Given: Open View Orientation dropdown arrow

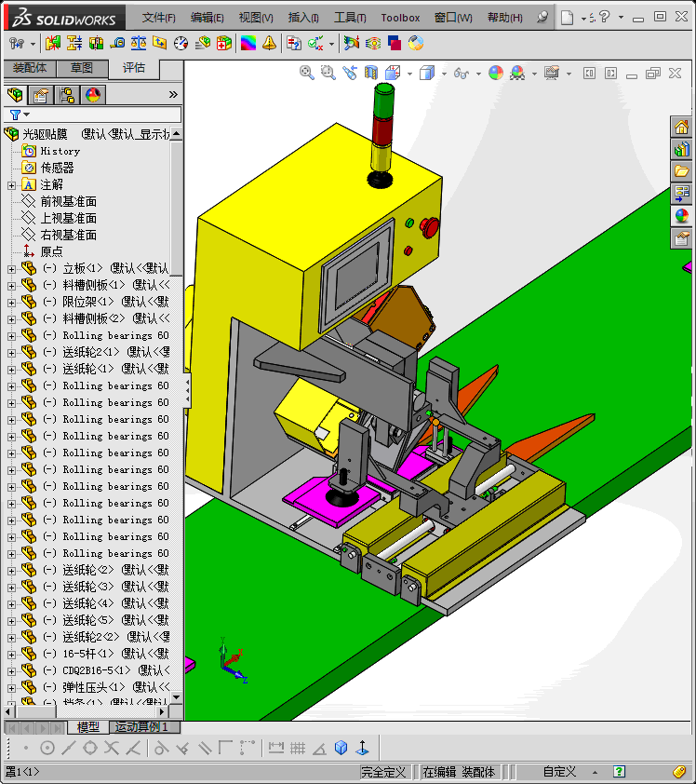Looking at the screenshot, I should click(409, 74).
